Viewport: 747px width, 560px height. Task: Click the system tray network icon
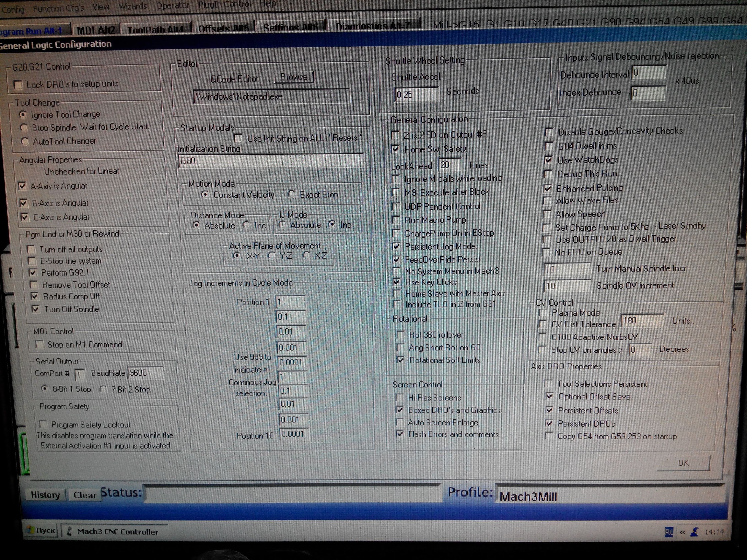695,532
